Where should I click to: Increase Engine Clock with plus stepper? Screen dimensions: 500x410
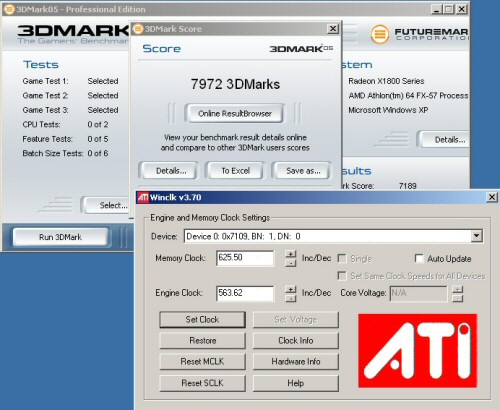coord(291,289)
